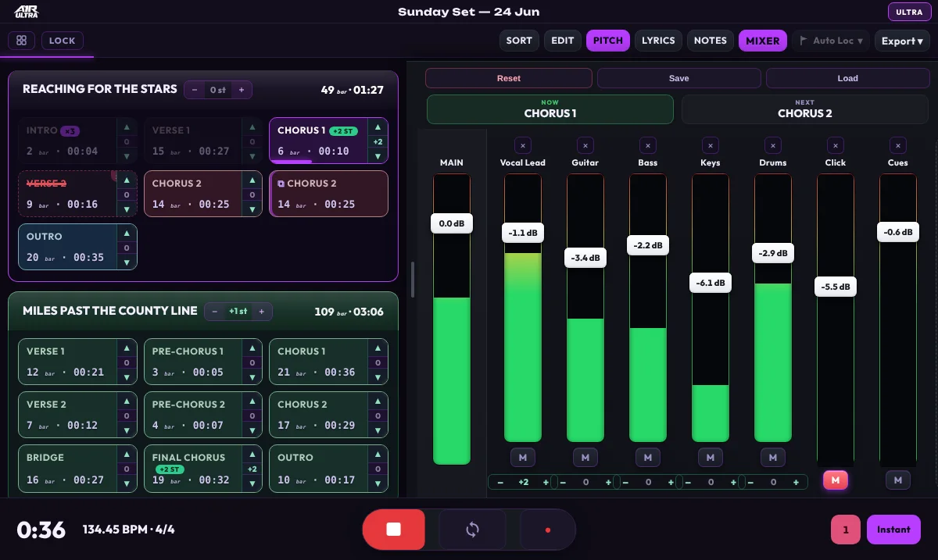
Task: Click the Reset mixer button
Action: pos(509,78)
